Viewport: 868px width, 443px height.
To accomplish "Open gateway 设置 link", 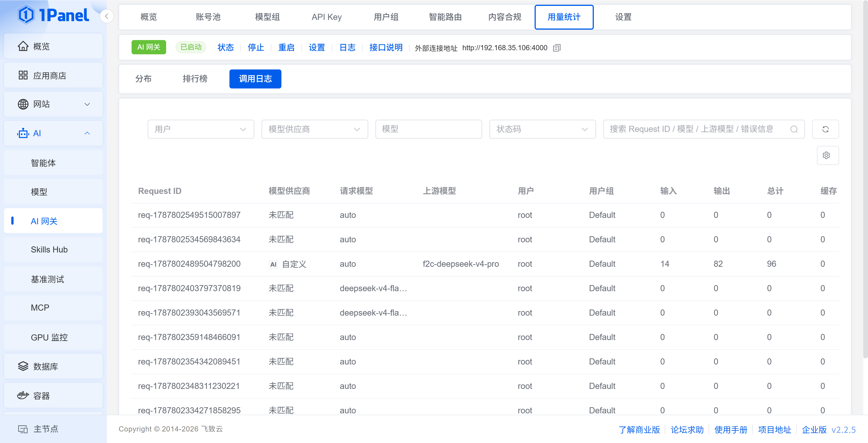I will 317,48.
